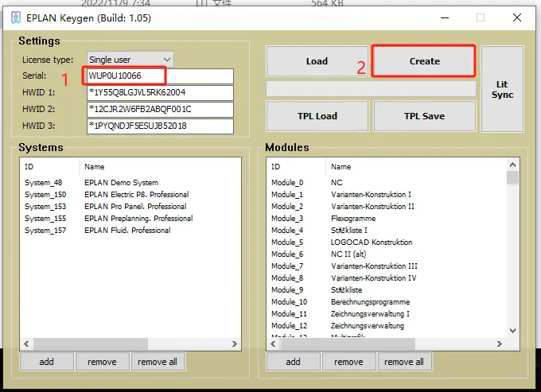Select the System_153 EPLAN Pro Panel row
This screenshot has height=392, width=541.
pyautogui.click(x=130, y=207)
